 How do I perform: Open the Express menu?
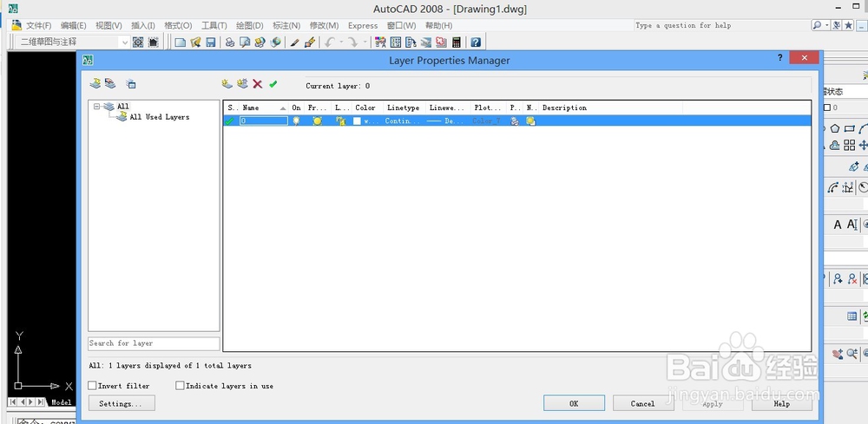[x=363, y=25]
